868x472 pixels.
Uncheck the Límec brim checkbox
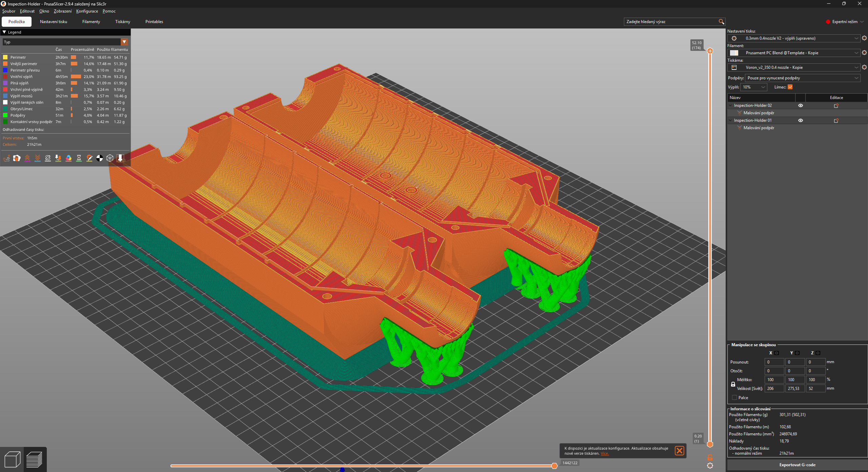click(790, 87)
